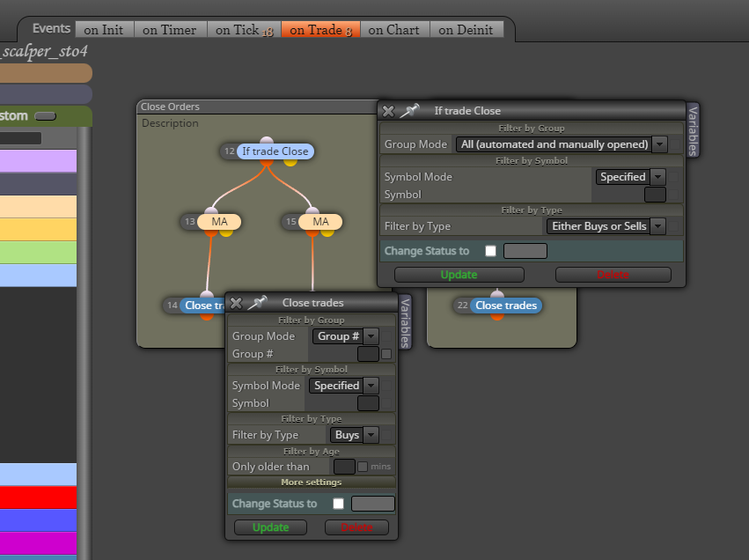Image resolution: width=749 pixels, height=560 pixels.
Task: Click the Symbol field in If trade Close
Action: pos(655,195)
